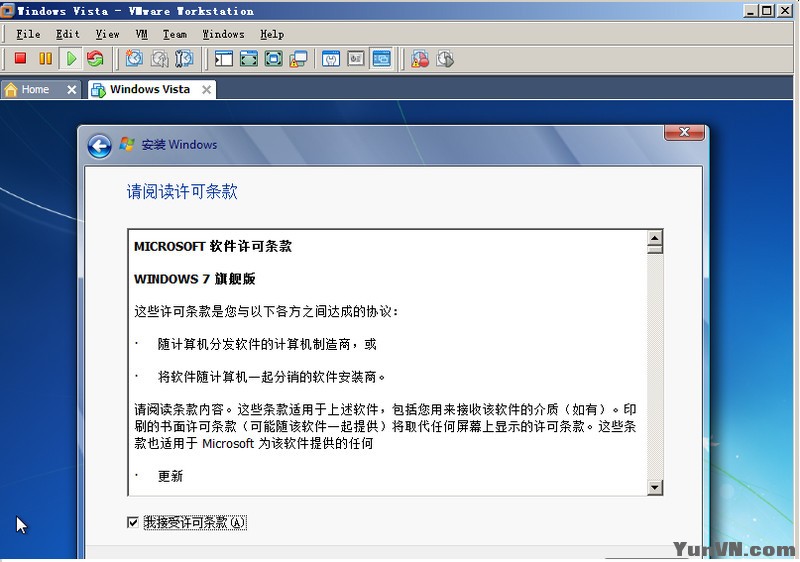
Task: Click the Unity mode icon with warning
Action: [x=298, y=59]
